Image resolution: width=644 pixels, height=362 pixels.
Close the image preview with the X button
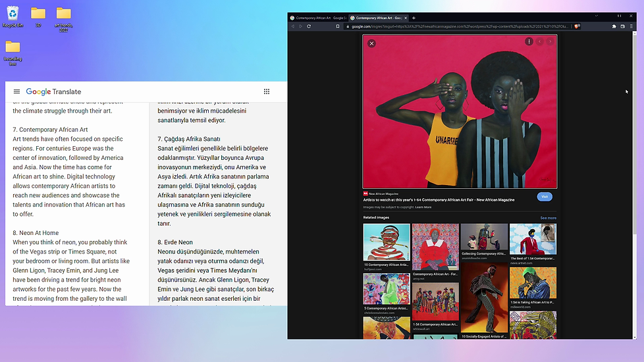click(371, 43)
